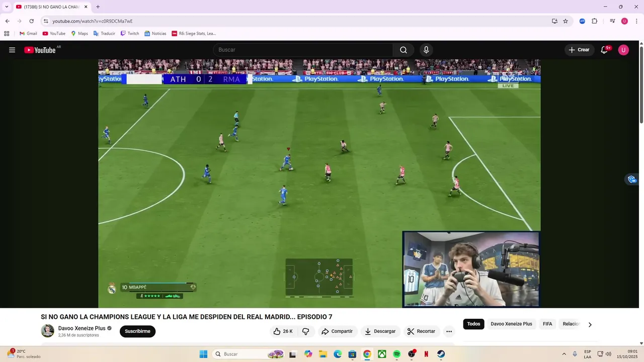The image size is (644, 362).
Task: Clip the video with Recortar
Action: point(422,331)
